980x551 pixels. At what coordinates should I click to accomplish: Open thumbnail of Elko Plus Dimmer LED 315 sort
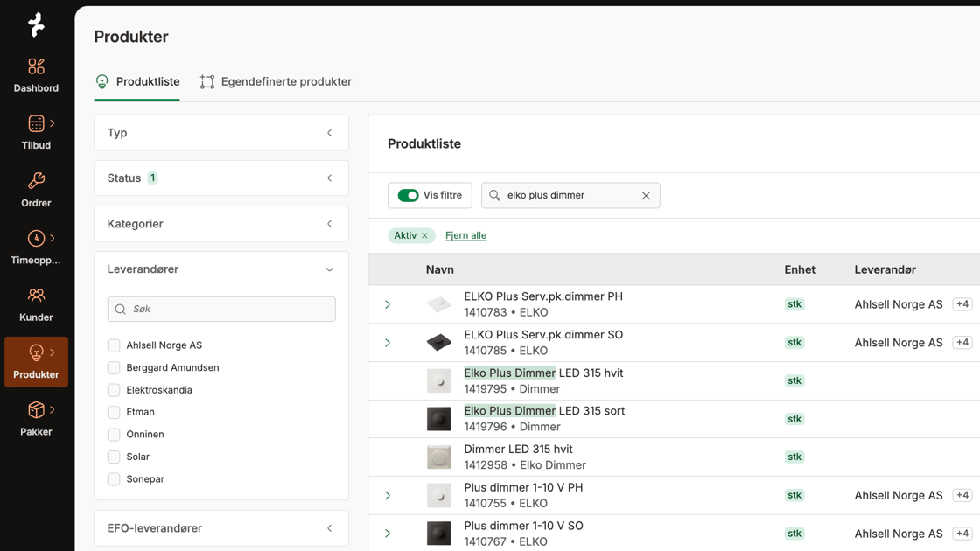point(438,419)
